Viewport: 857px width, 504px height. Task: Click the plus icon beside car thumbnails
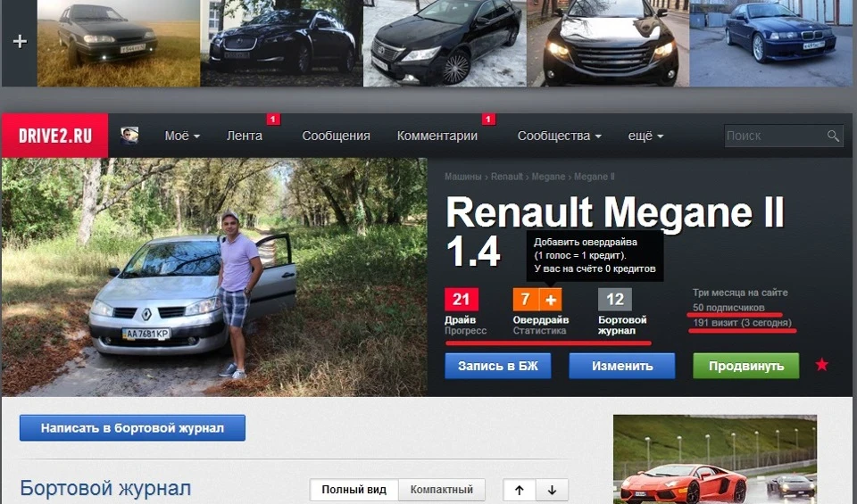click(x=20, y=42)
